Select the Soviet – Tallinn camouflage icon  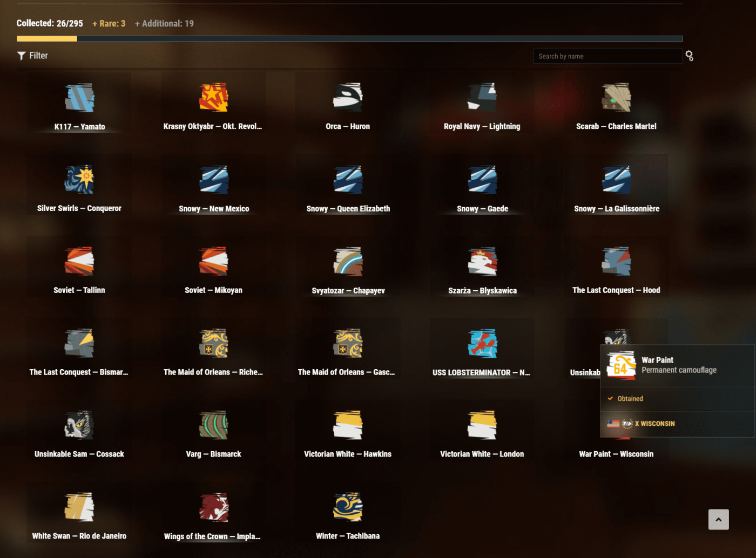coord(79,262)
